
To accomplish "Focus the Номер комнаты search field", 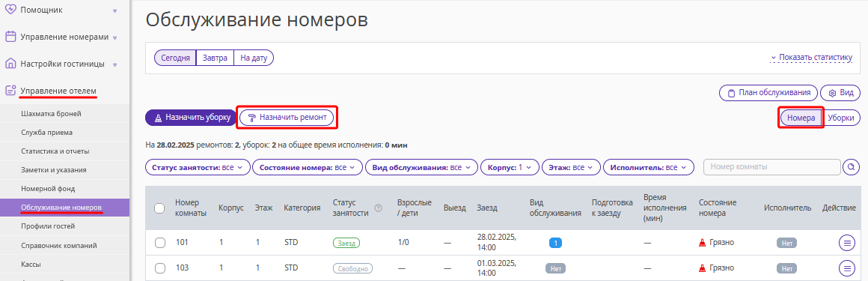I will (x=771, y=167).
